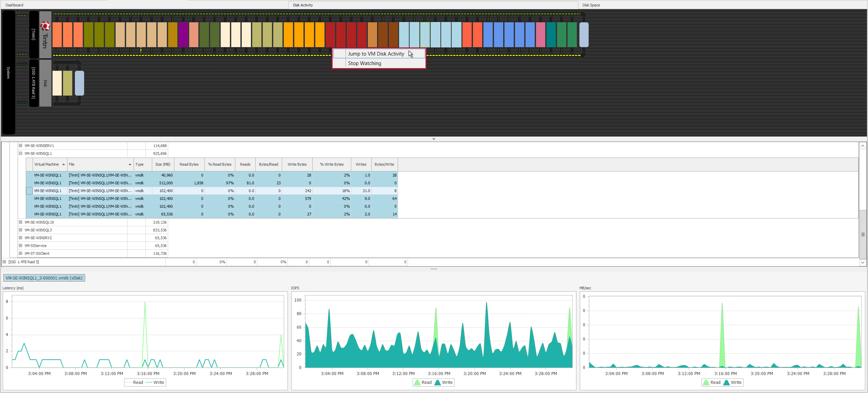Expand the VM-SE-WINSQL19 node

[x=21, y=222]
